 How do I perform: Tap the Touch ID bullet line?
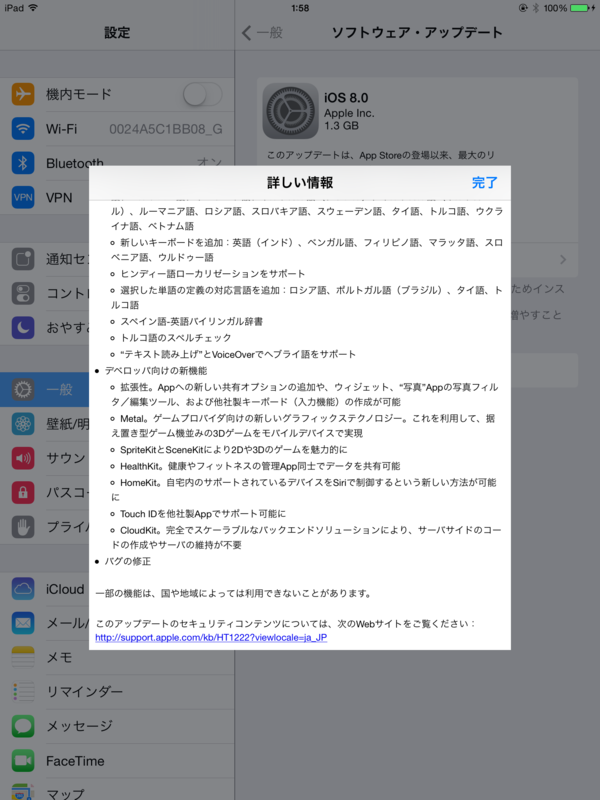tap(203, 513)
